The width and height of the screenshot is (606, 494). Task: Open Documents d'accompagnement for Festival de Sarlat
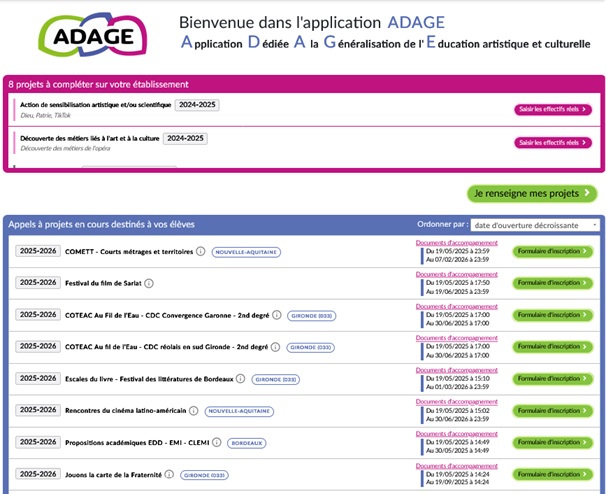[x=456, y=274]
